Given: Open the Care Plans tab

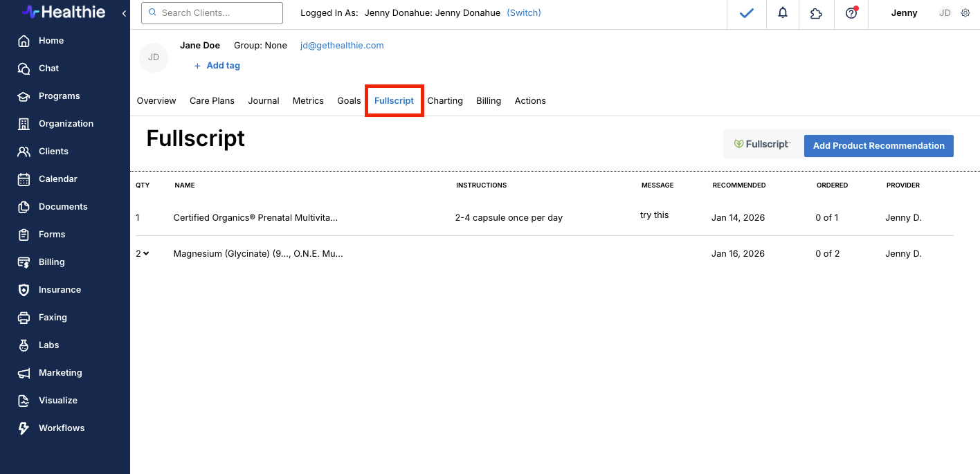Looking at the screenshot, I should pyautogui.click(x=212, y=101).
